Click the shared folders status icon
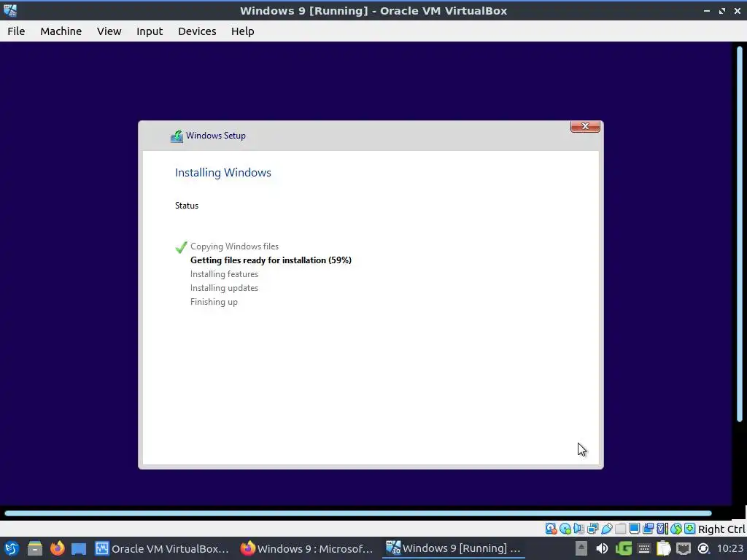The height and width of the screenshot is (560, 747). [x=620, y=529]
